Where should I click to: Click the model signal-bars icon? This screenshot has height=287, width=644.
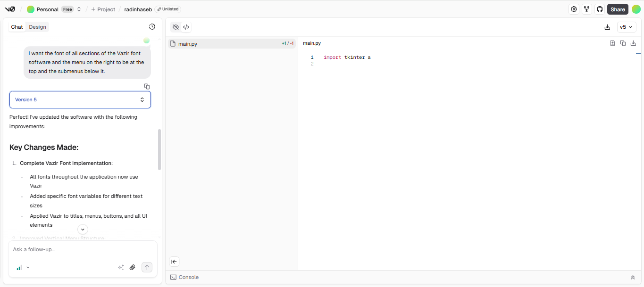[x=19, y=267]
